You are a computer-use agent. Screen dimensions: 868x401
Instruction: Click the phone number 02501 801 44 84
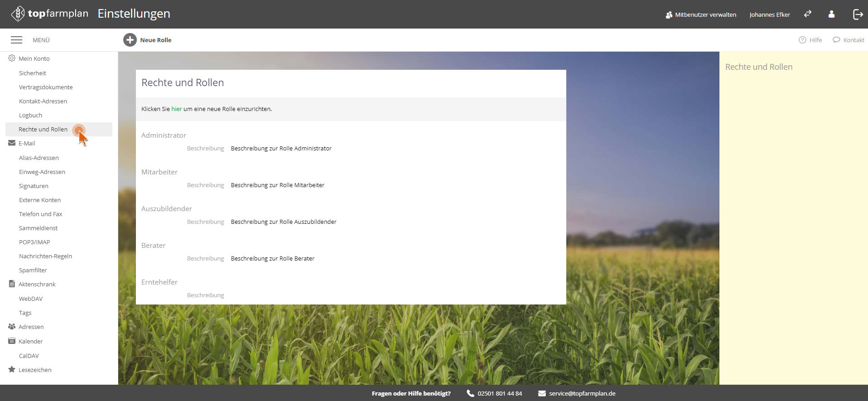click(x=500, y=393)
